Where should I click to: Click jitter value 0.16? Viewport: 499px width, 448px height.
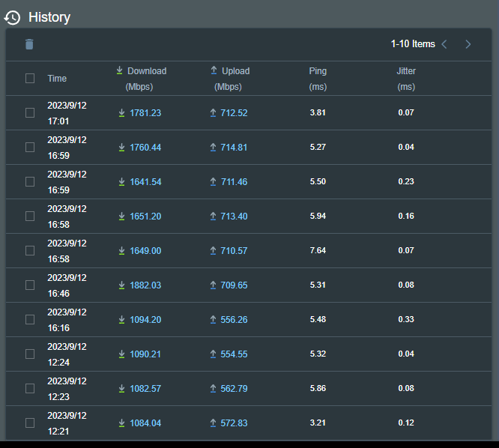click(x=406, y=216)
